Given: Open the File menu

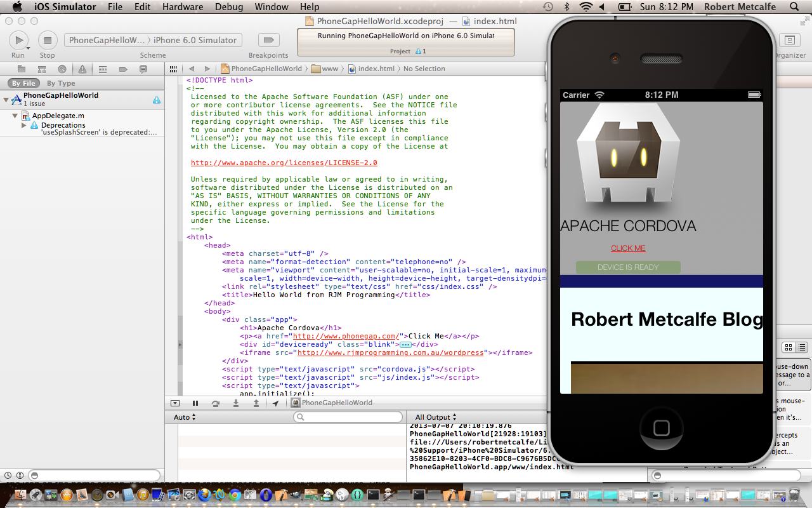Looking at the screenshot, I should (x=115, y=7).
